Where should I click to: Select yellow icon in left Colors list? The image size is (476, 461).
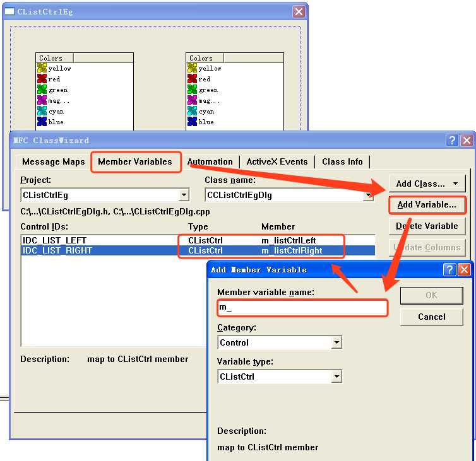(x=42, y=67)
